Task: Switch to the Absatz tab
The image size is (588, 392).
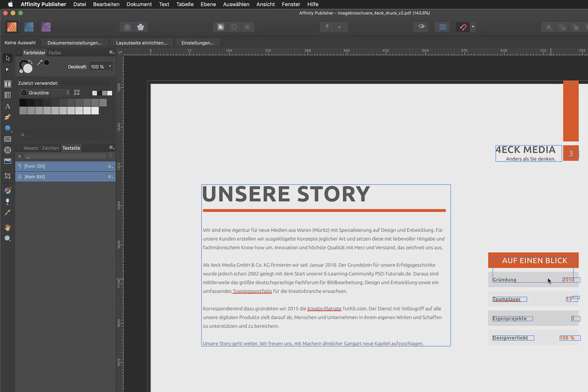Action: [x=31, y=148]
